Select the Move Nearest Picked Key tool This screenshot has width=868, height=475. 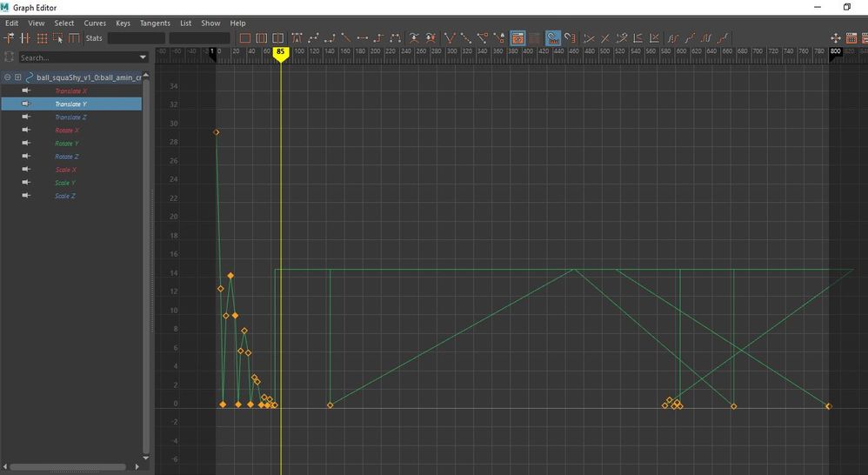coord(9,38)
